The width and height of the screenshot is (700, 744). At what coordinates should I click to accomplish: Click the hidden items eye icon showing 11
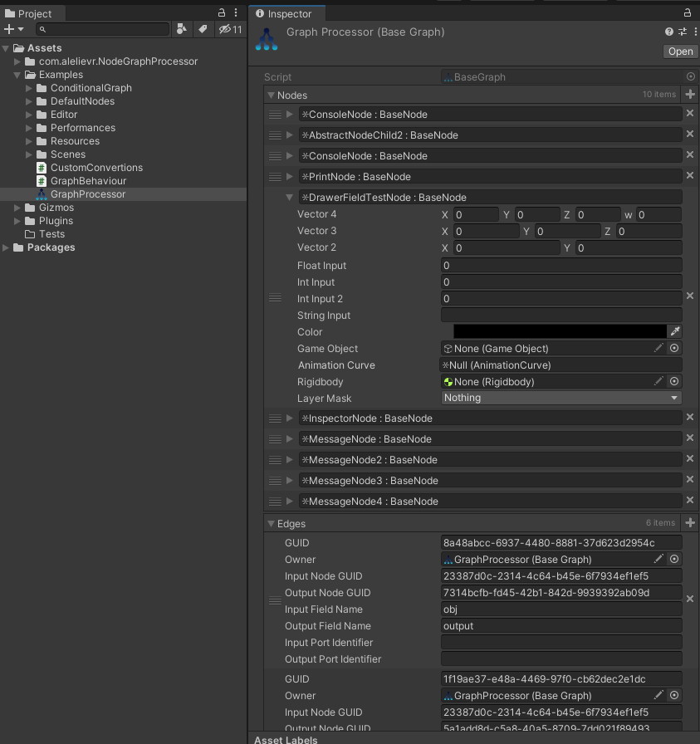pyautogui.click(x=226, y=28)
